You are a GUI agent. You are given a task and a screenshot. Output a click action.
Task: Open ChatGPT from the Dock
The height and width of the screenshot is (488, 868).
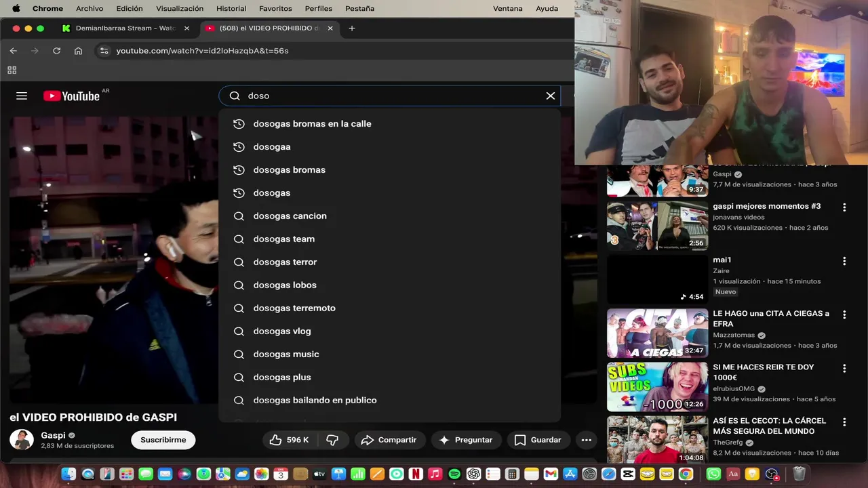coord(474,474)
